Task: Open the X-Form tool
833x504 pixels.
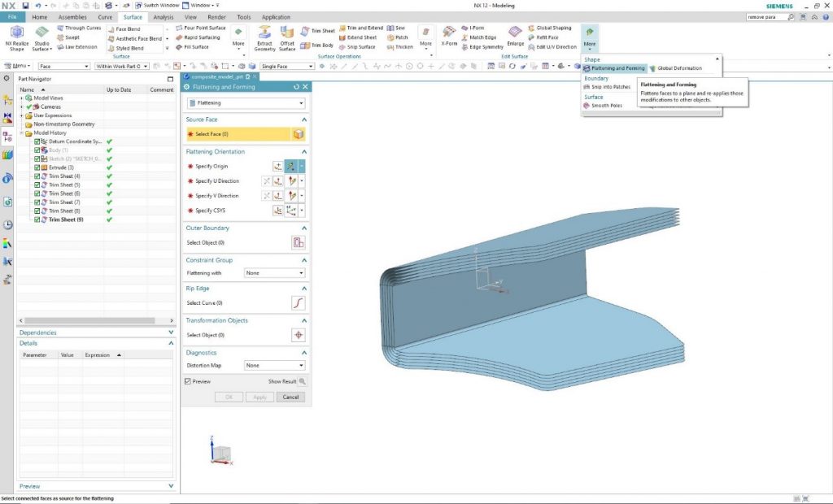Action: click(x=449, y=33)
